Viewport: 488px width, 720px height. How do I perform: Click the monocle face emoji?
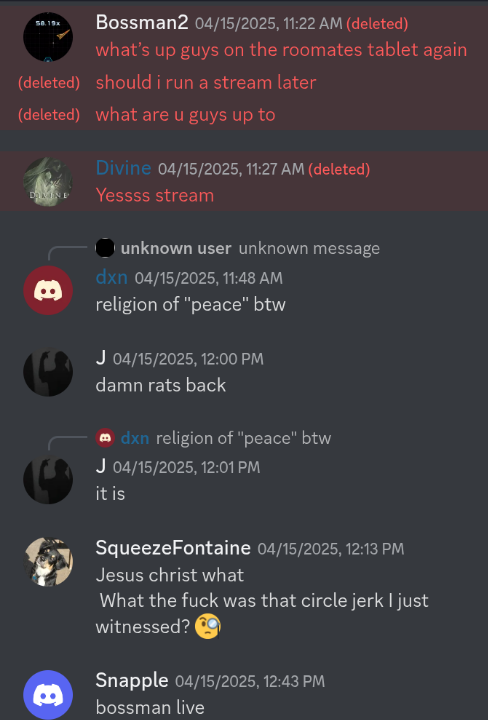pyautogui.click(x=208, y=627)
